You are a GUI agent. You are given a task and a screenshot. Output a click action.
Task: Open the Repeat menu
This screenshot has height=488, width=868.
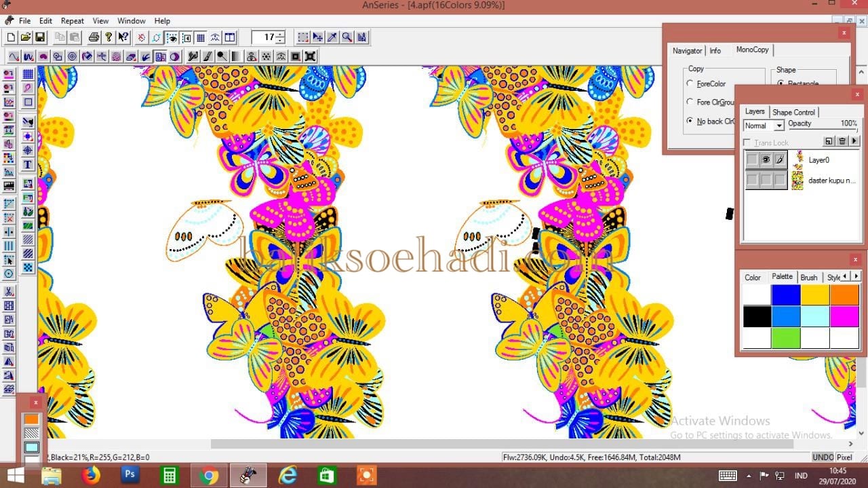[x=73, y=21]
